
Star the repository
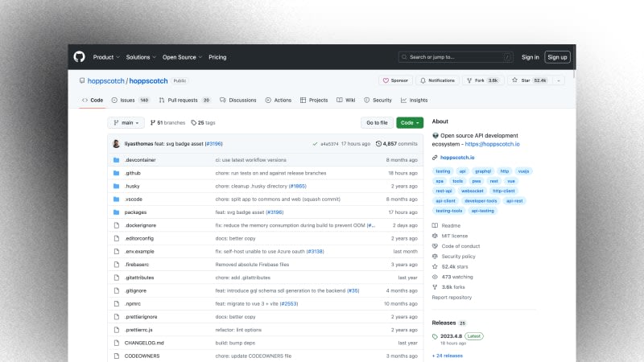[530, 80]
